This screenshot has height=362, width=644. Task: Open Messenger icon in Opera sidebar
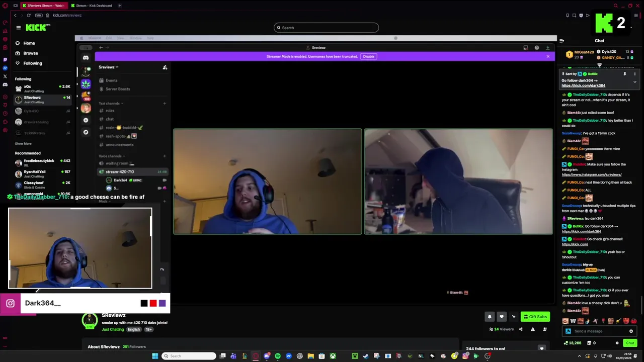(5, 68)
